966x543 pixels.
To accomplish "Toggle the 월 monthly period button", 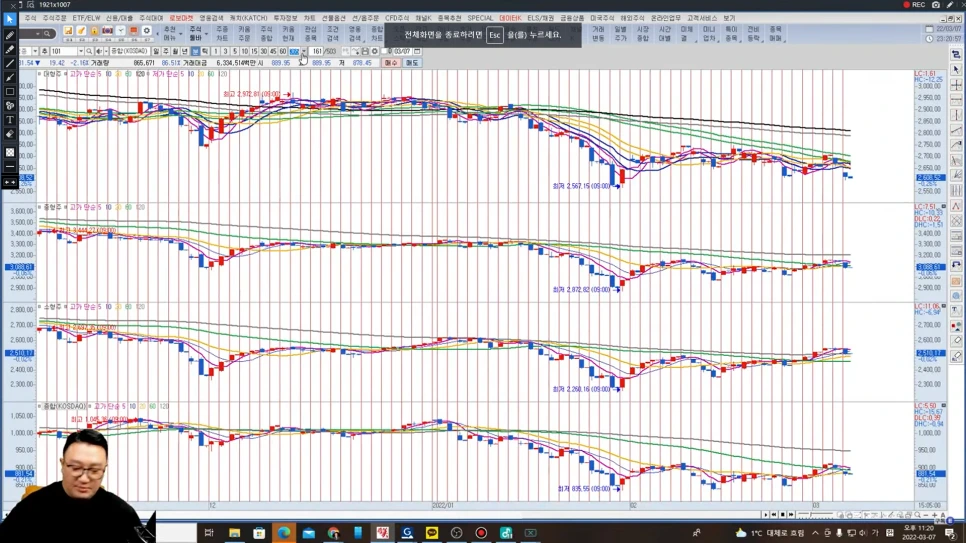I will (x=175, y=51).
